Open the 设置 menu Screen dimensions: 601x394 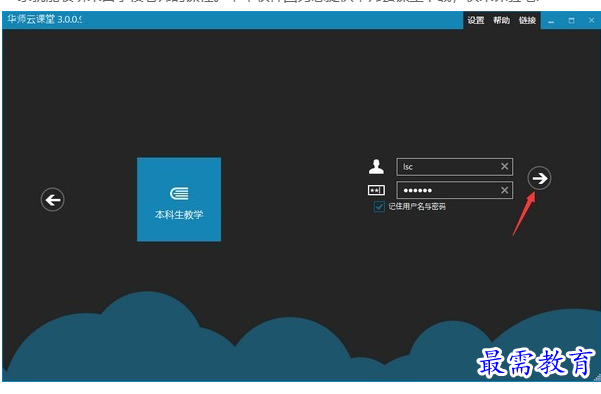pyautogui.click(x=476, y=20)
